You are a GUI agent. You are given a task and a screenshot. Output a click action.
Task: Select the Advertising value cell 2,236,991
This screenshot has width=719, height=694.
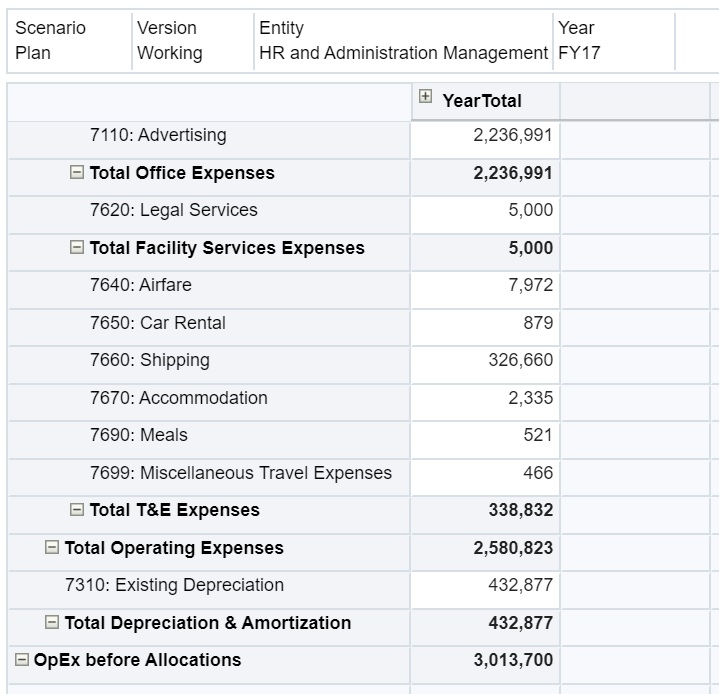click(485, 135)
